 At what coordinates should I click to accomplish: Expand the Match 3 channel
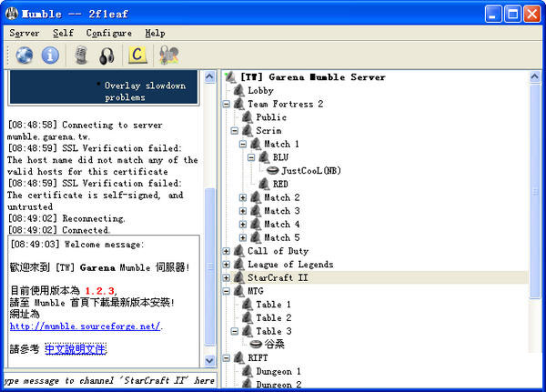(x=243, y=211)
